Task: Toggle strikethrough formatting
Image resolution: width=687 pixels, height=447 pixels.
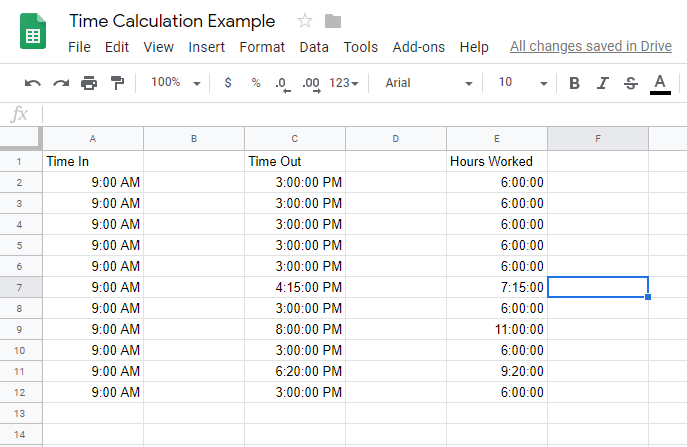Action: coord(630,83)
